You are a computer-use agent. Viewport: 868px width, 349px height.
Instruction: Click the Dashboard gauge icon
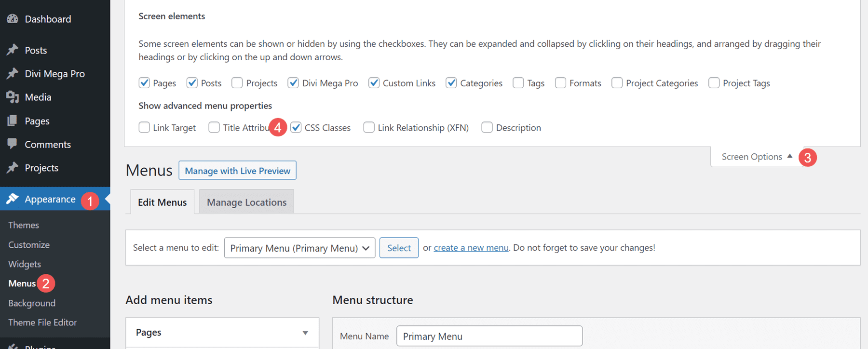point(13,19)
